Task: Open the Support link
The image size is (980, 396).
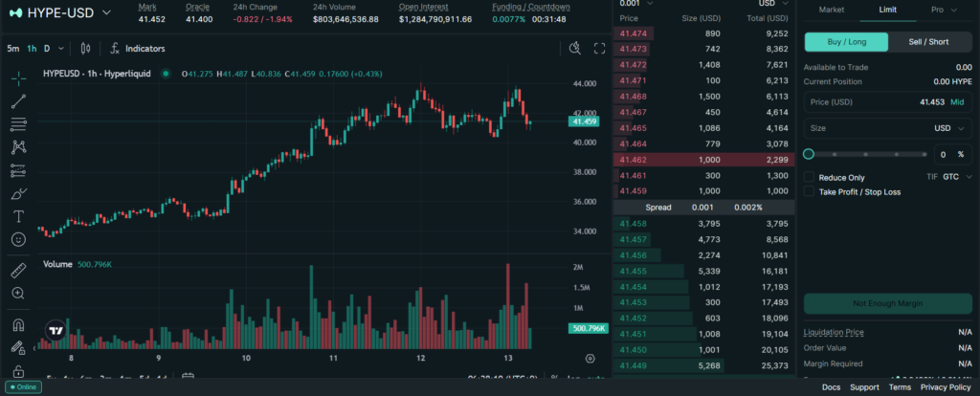Action: coord(864,387)
